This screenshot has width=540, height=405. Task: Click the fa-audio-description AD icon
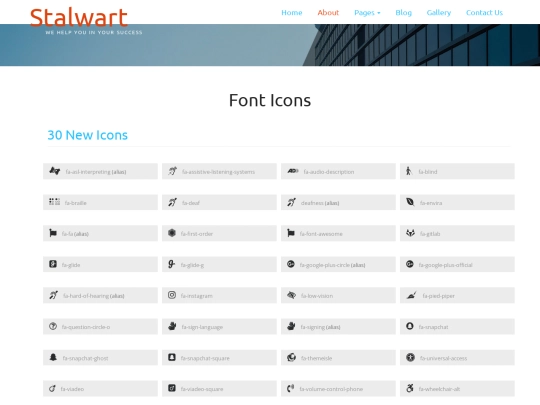coord(293,171)
